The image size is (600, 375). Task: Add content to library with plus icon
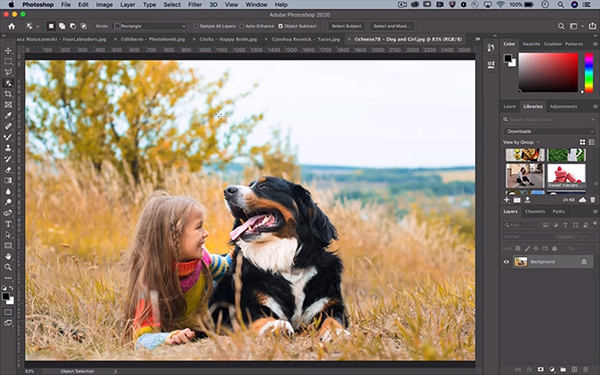coord(507,200)
